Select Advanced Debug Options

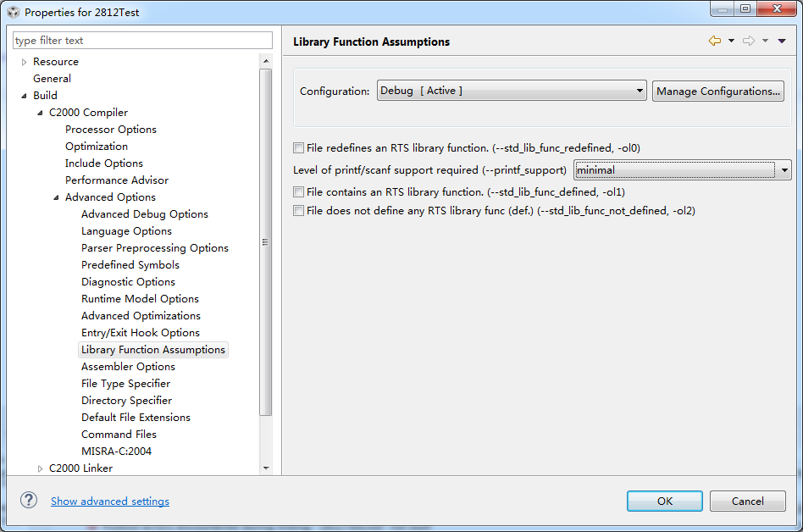click(x=144, y=213)
